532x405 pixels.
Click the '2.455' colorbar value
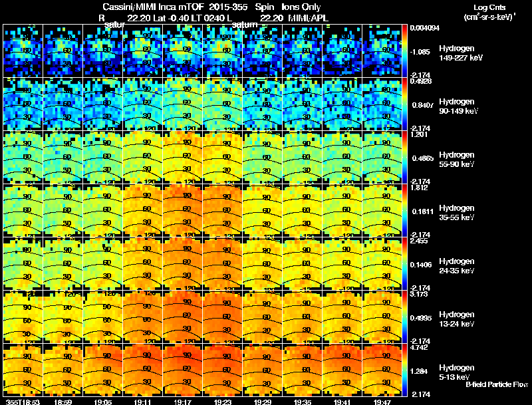pos(419,241)
